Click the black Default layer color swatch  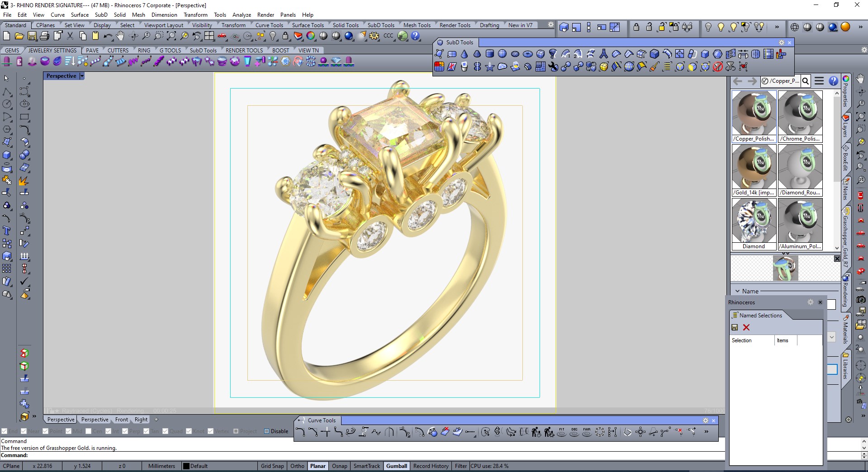click(186, 466)
